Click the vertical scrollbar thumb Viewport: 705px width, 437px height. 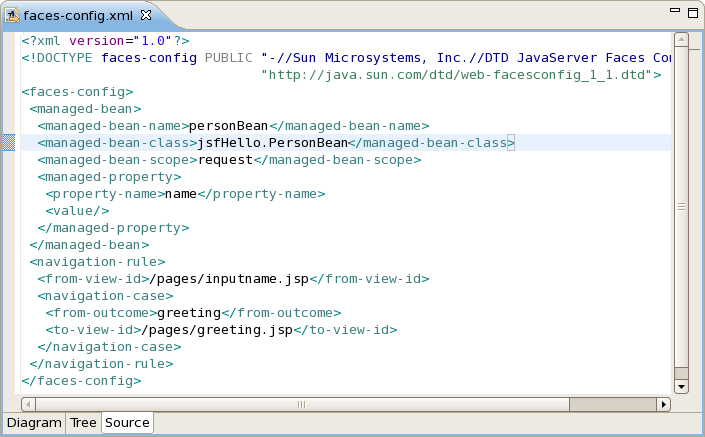tap(681, 207)
